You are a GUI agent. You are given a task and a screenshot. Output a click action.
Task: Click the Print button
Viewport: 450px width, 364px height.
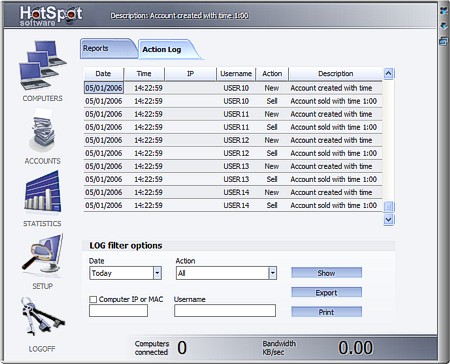point(326,312)
